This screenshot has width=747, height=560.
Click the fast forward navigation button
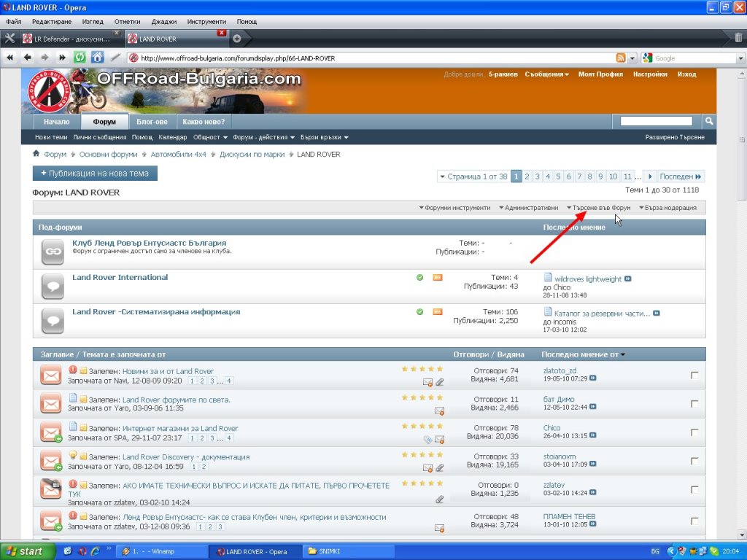click(x=62, y=58)
